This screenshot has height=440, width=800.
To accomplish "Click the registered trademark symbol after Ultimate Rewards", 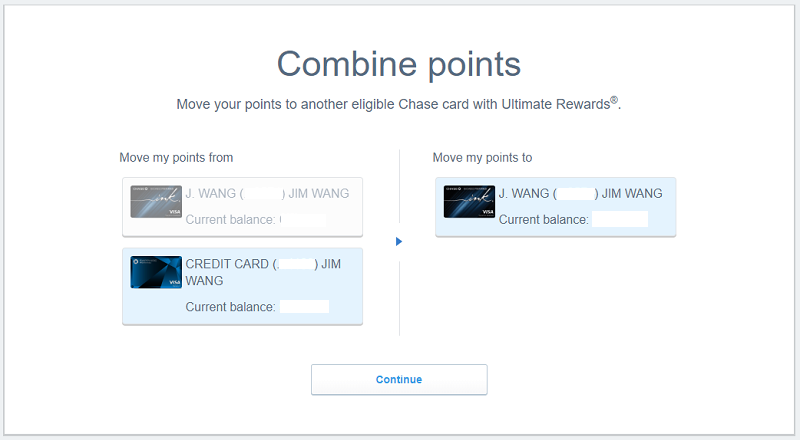I will click(616, 100).
